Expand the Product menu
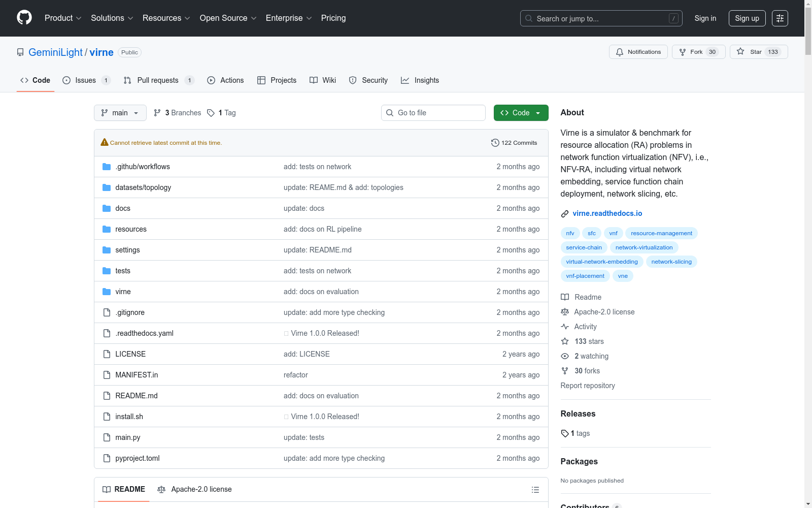 [x=63, y=18]
